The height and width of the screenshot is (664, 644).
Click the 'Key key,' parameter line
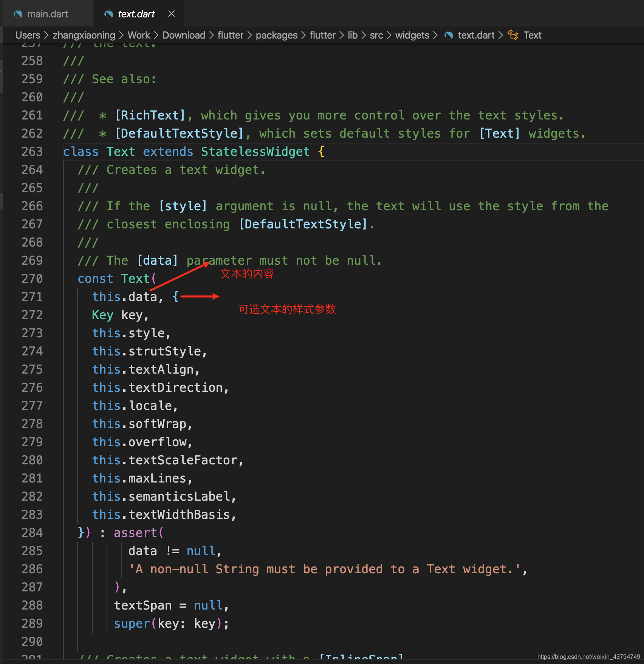pos(121,315)
